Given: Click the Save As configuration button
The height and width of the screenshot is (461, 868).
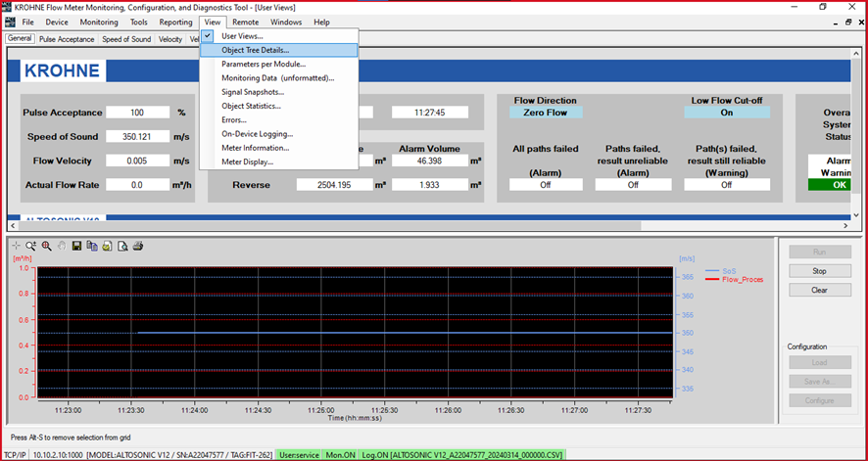Looking at the screenshot, I should coord(820,382).
